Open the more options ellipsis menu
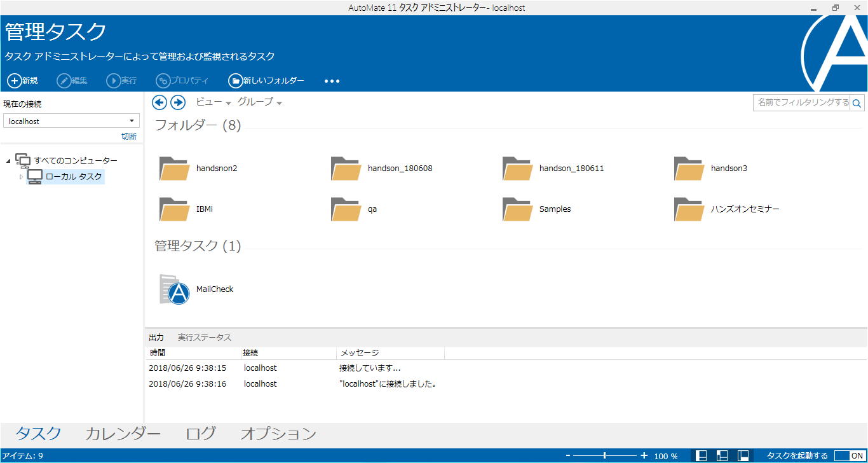Screen dimensions: 868x463 (332, 81)
